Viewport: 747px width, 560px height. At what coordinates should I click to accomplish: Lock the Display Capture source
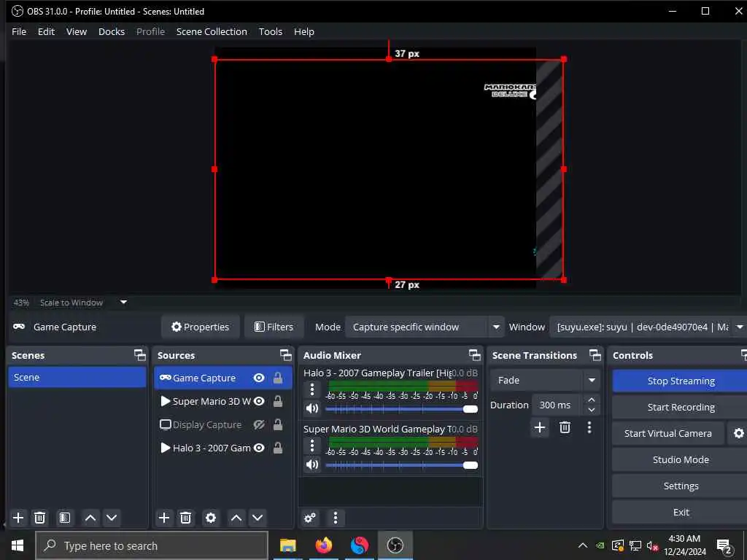coord(278,424)
